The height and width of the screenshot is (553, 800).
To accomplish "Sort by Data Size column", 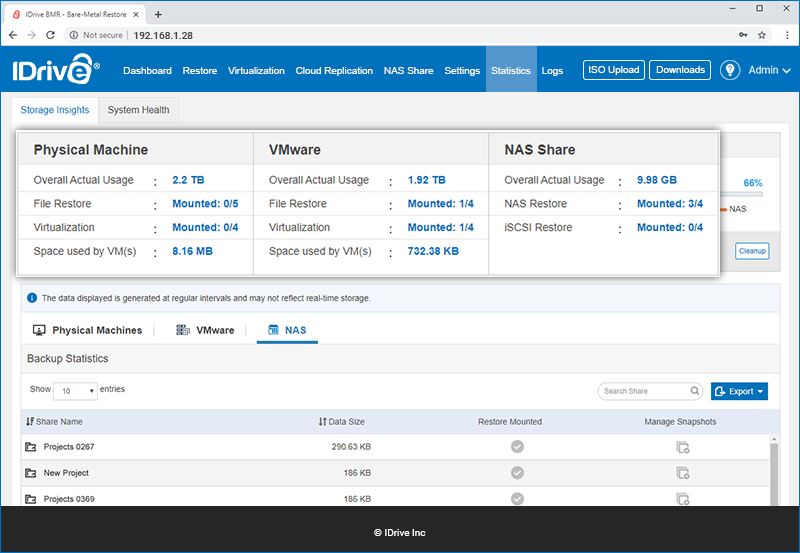I will pos(341,421).
